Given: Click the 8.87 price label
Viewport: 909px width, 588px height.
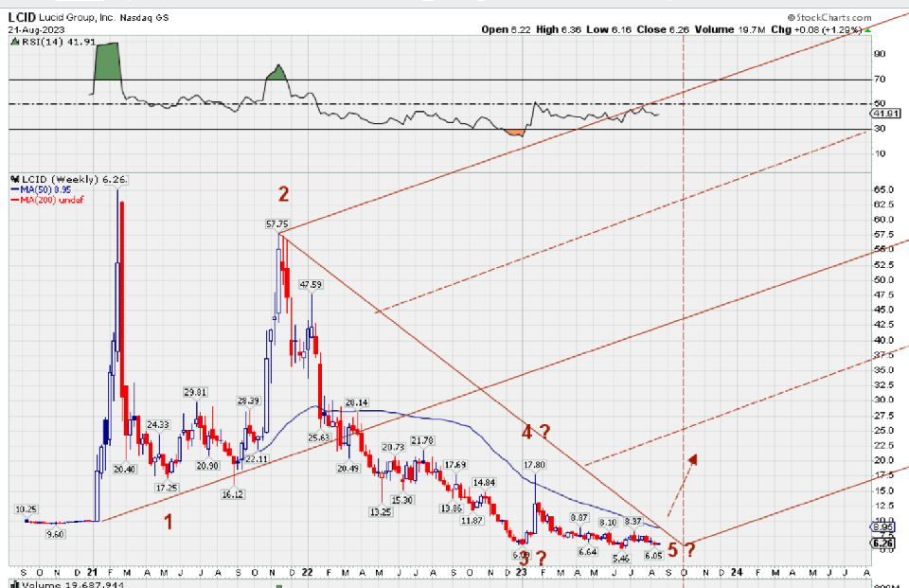Looking at the screenshot, I should pos(579,517).
